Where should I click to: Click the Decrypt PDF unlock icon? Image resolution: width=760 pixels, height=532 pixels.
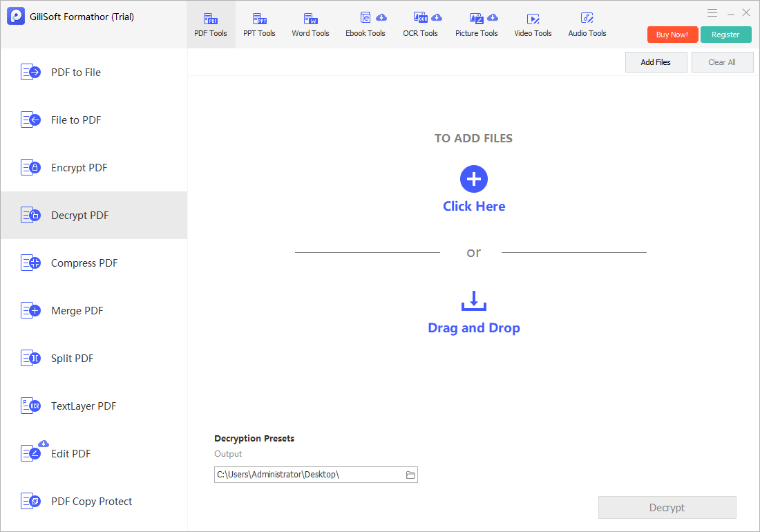tap(30, 215)
